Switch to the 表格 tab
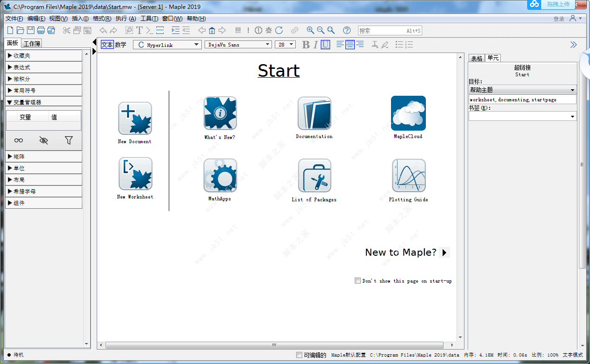This screenshot has width=590, height=364. pyautogui.click(x=477, y=58)
